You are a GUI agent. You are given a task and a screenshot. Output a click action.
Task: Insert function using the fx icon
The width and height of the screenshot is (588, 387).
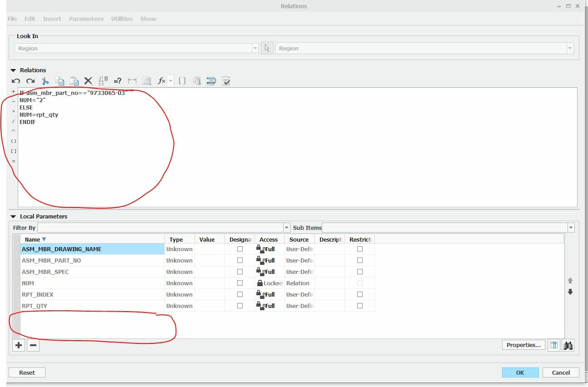[161, 81]
